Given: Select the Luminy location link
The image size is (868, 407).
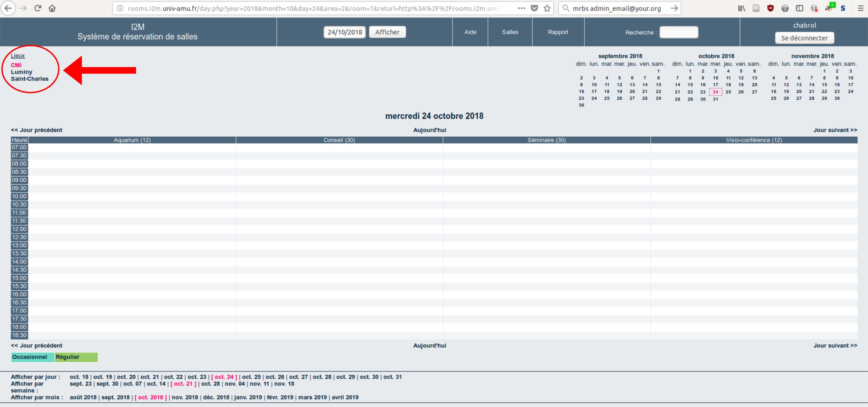Looking at the screenshot, I should tap(21, 72).
